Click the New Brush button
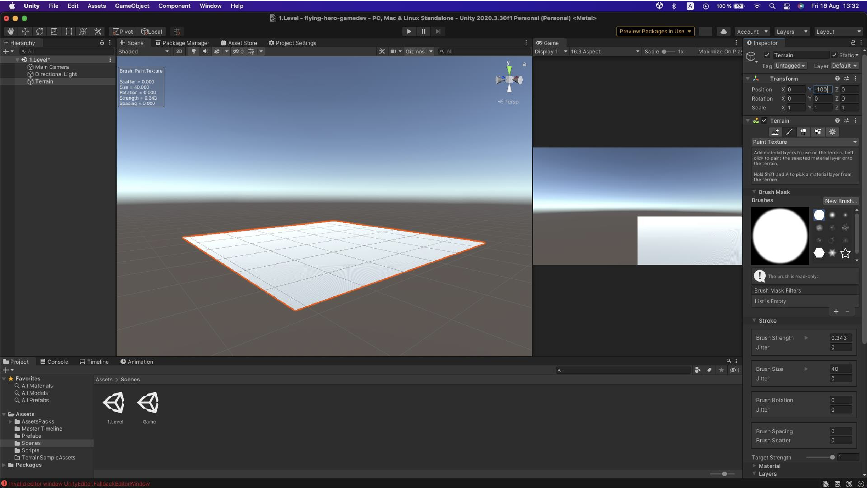Viewport: 868px width, 488px height. 841,201
